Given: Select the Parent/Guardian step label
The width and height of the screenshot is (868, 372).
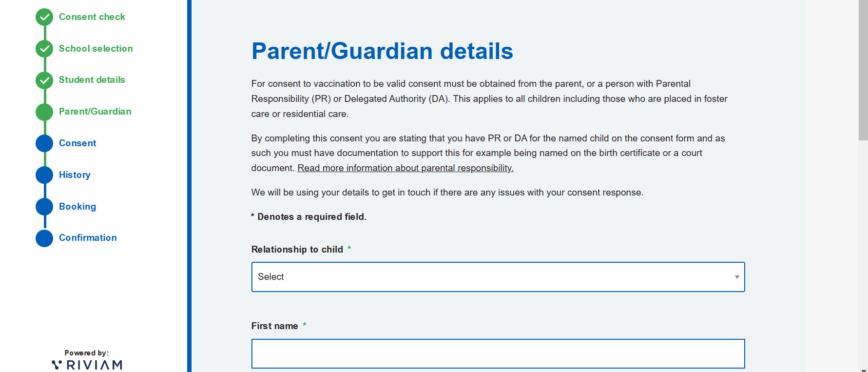Looking at the screenshot, I should (95, 112).
